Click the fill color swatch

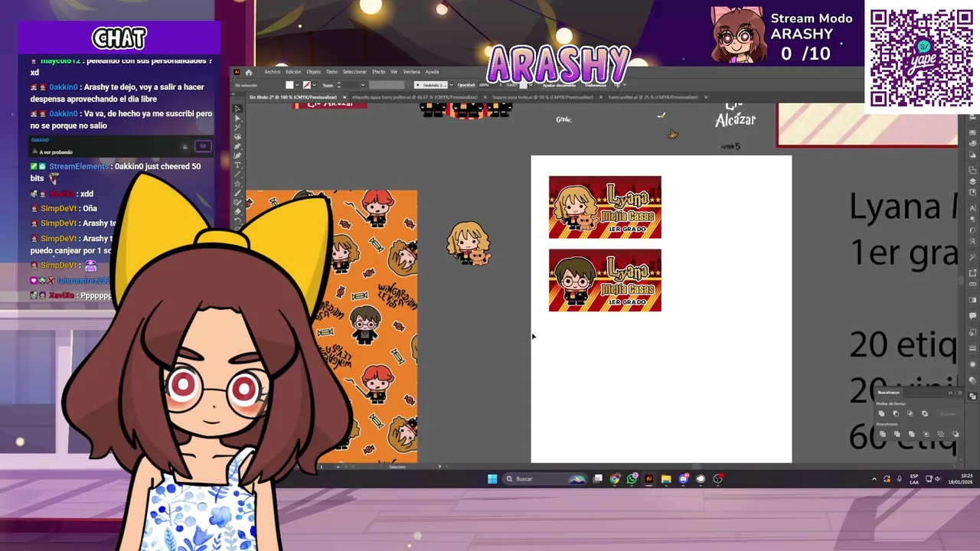click(289, 85)
